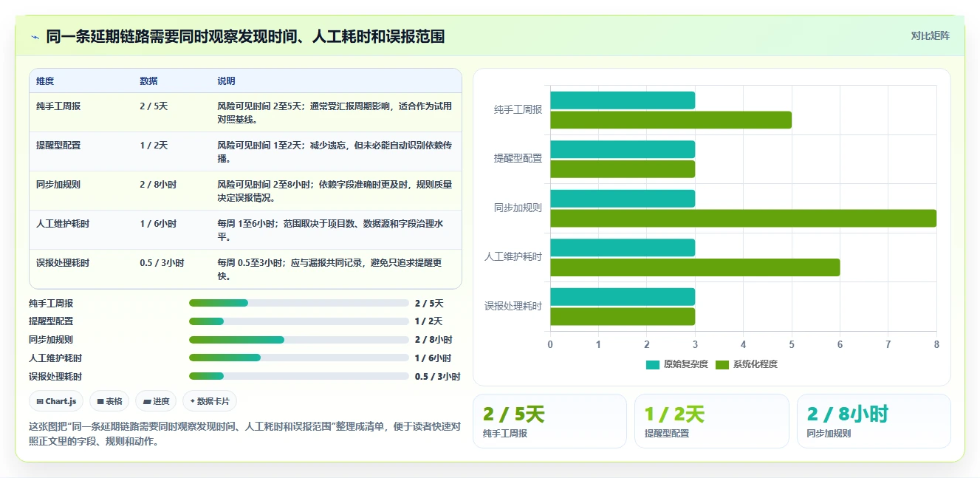Click the x-axis tick label 8
The image size is (980, 478).
tap(936, 344)
